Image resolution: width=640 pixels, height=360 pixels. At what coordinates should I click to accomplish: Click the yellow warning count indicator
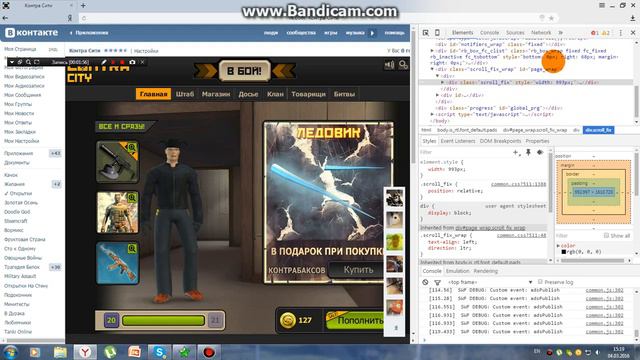[606, 33]
